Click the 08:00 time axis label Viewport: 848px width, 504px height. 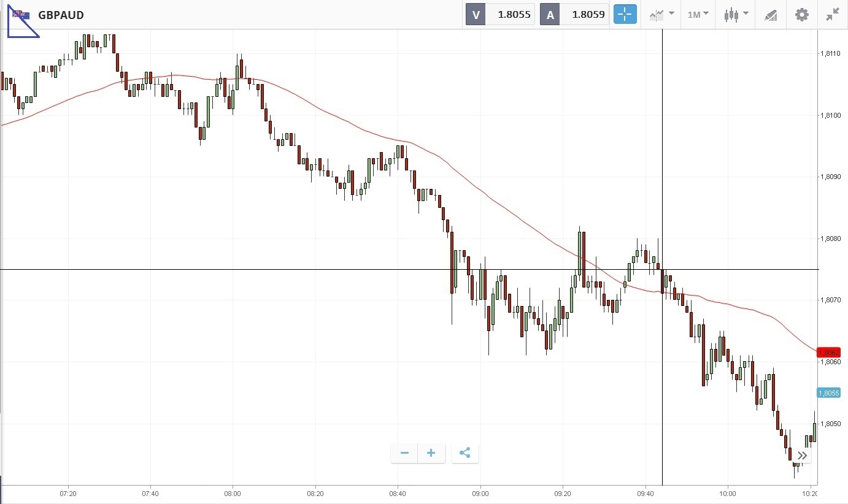tap(233, 493)
